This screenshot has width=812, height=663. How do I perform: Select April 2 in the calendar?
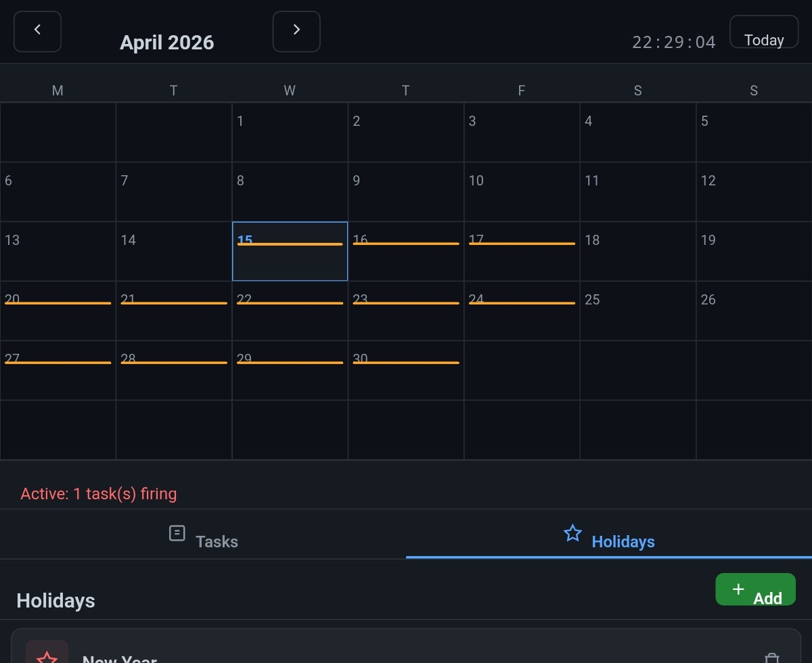click(406, 132)
